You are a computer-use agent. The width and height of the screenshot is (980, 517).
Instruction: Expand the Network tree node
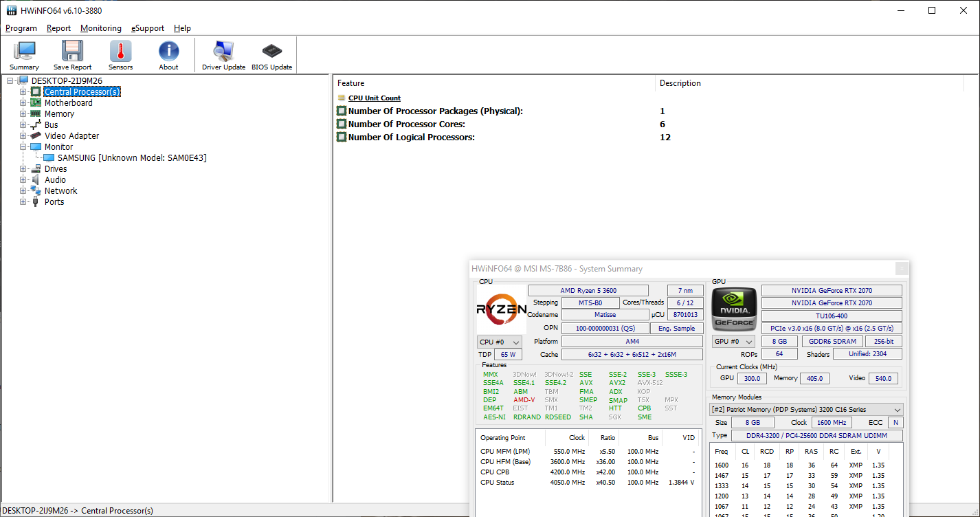pyautogui.click(x=23, y=190)
